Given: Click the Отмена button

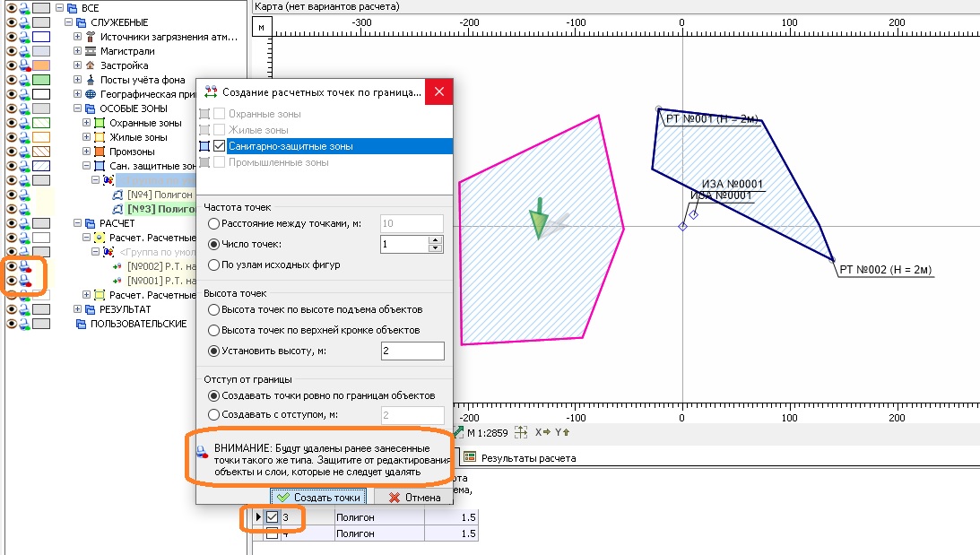Looking at the screenshot, I should point(407,498).
